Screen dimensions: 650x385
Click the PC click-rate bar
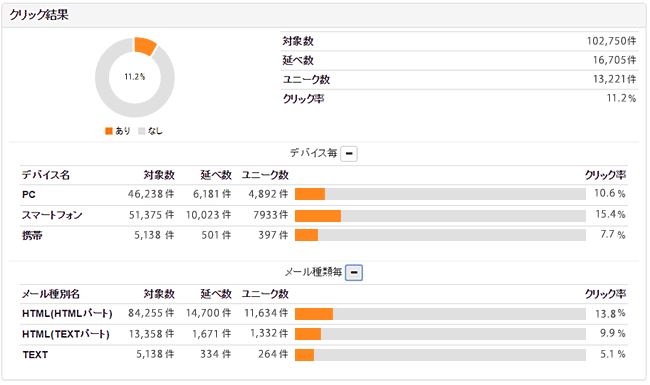(x=440, y=194)
